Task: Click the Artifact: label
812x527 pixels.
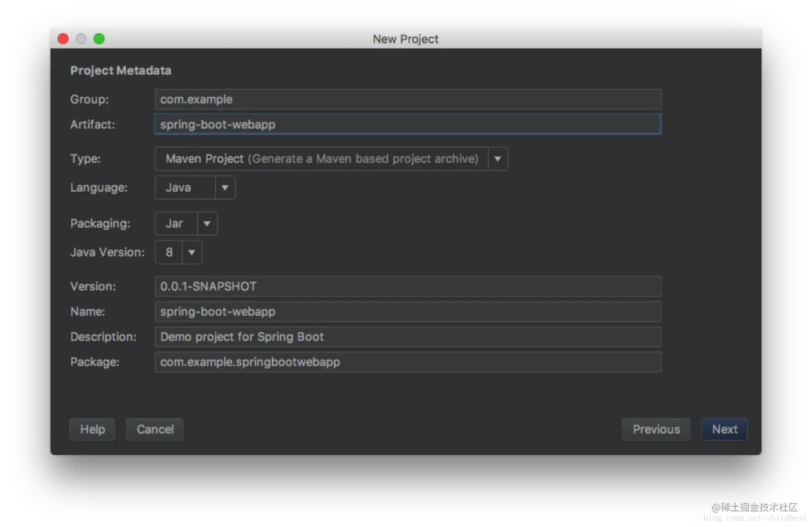Action: tap(92, 124)
